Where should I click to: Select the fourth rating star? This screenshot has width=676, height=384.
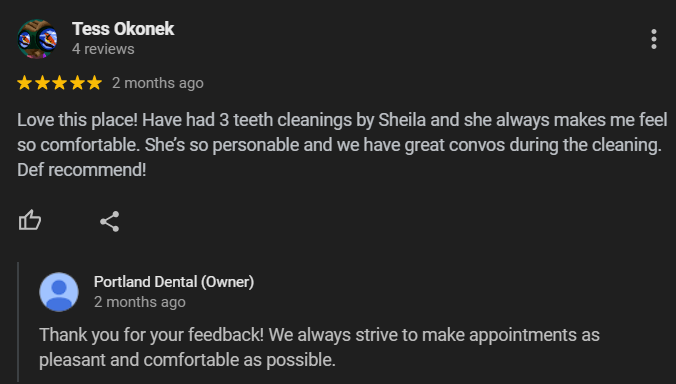coord(77,83)
